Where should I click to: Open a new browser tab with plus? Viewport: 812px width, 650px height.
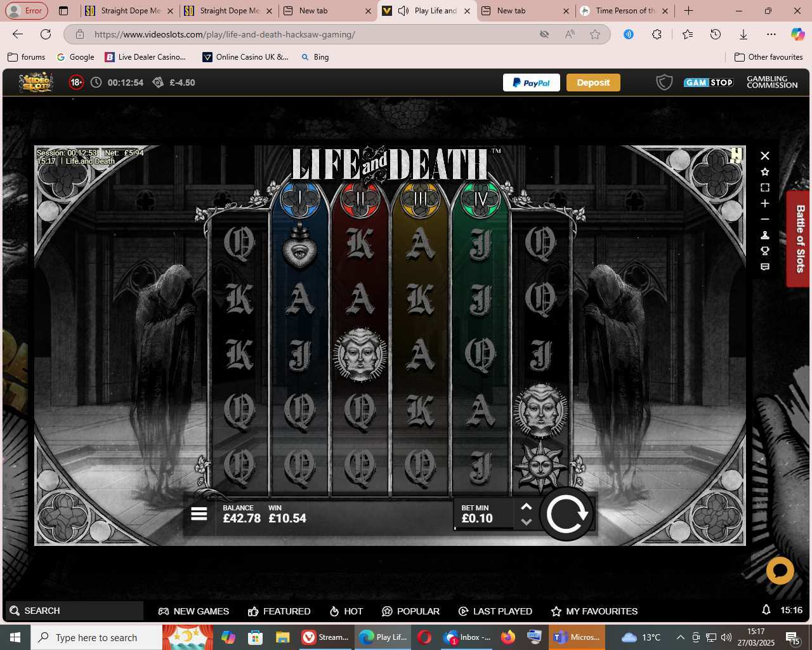pos(688,11)
